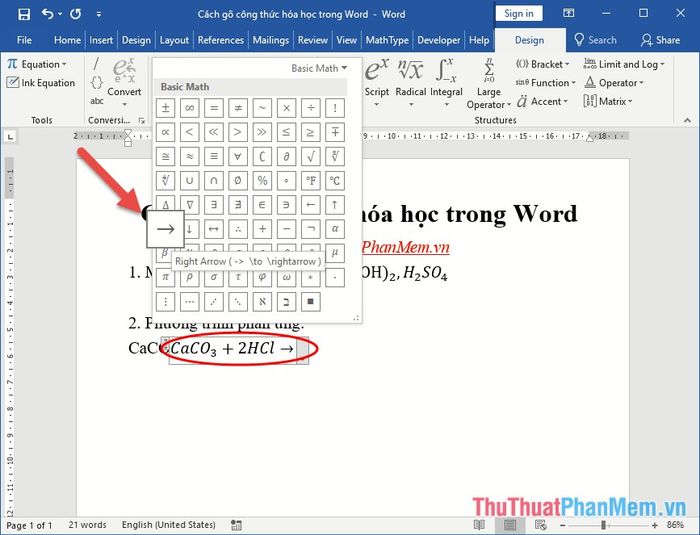Open the Function structures dropdown
Viewport: 700px width, 535px height.
pyautogui.click(x=546, y=83)
